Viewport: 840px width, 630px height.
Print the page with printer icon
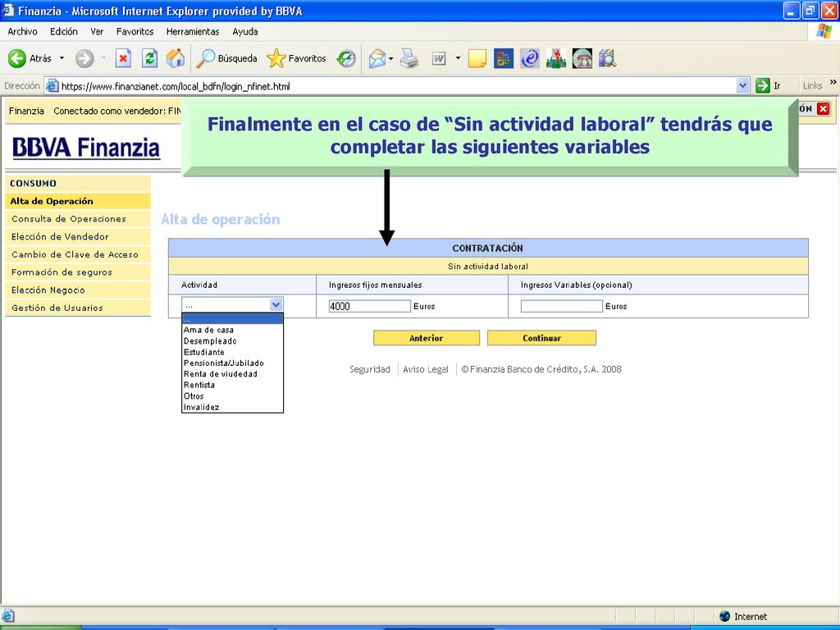pyautogui.click(x=410, y=58)
